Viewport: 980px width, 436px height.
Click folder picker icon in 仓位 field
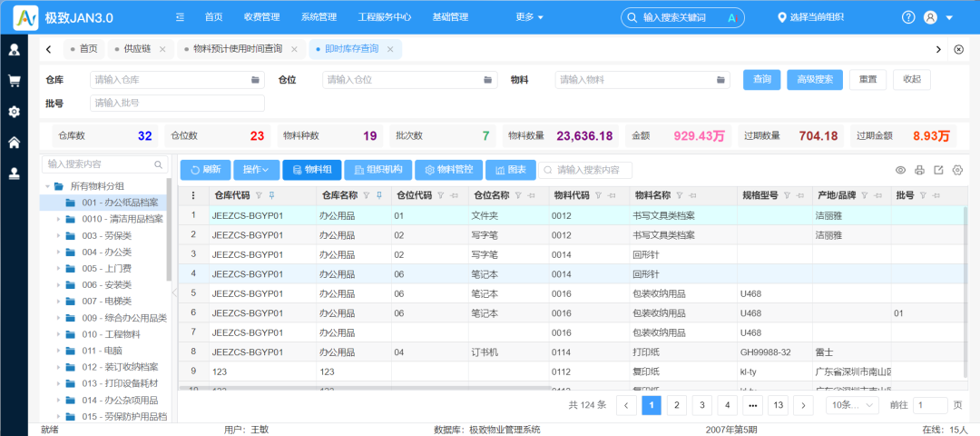pyautogui.click(x=488, y=80)
